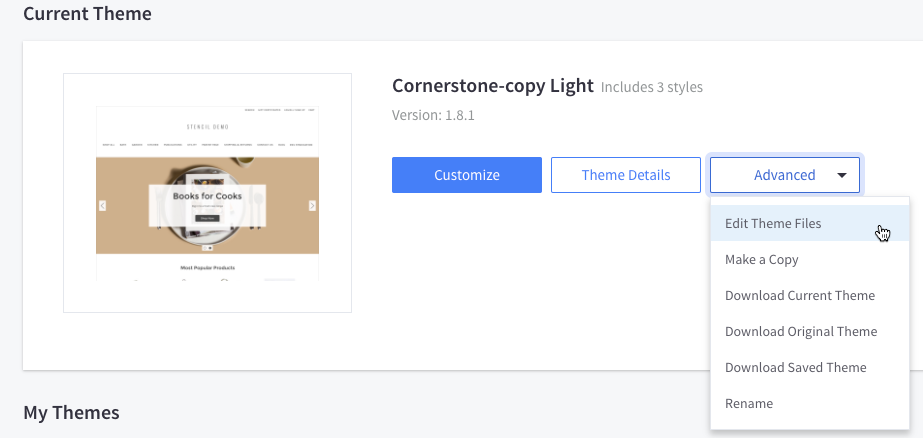This screenshot has width=923, height=438.
Task: Click Download Original Theme entry
Action: (800, 331)
